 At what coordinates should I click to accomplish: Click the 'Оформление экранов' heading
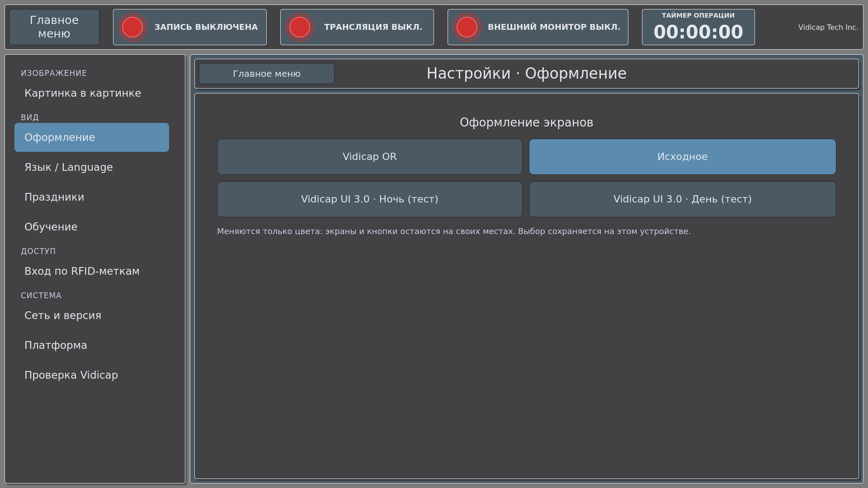(x=527, y=122)
